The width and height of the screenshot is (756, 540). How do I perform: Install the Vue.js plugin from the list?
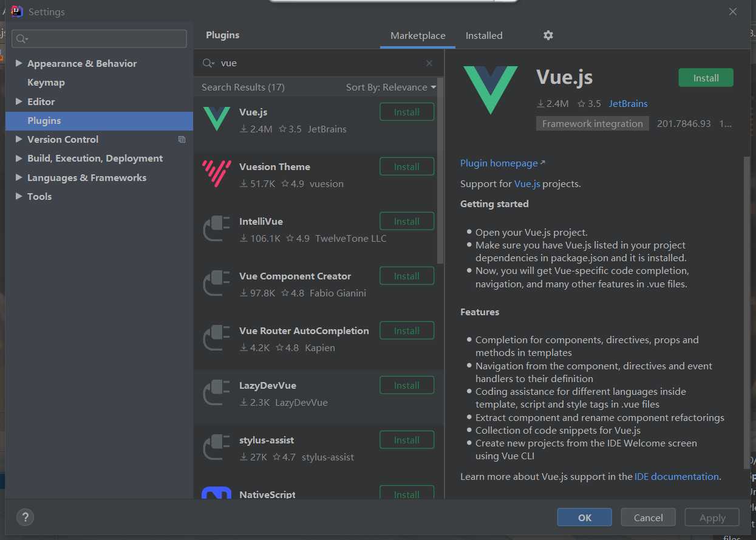click(407, 112)
